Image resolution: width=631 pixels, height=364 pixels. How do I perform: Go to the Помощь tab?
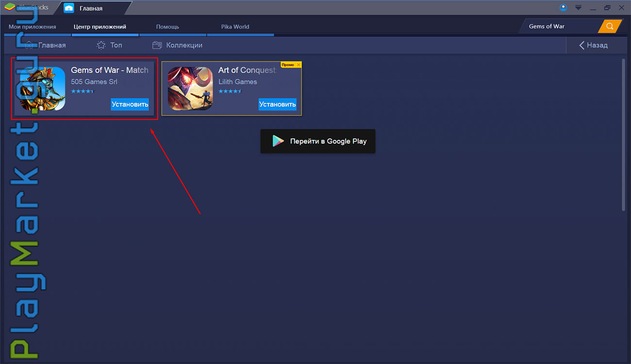(167, 27)
